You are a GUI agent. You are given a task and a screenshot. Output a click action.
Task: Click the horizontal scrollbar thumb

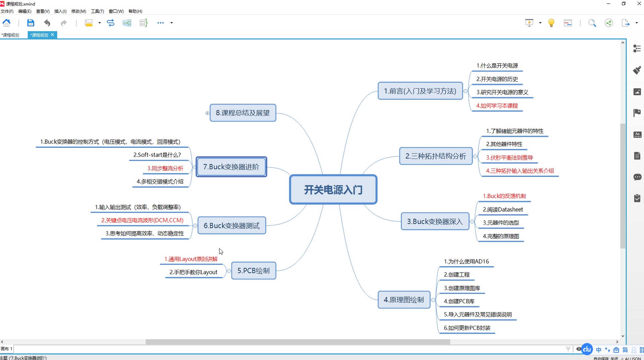[298, 342]
